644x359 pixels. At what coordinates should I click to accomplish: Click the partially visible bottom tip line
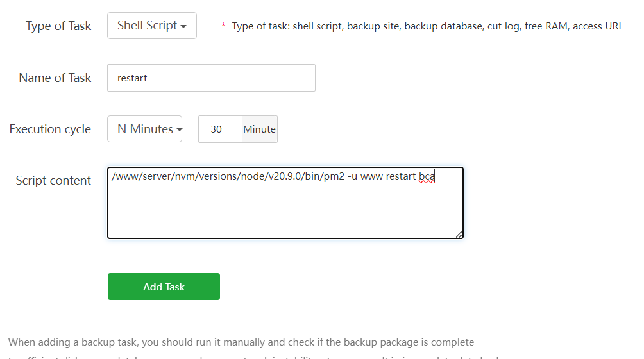coord(257,356)
